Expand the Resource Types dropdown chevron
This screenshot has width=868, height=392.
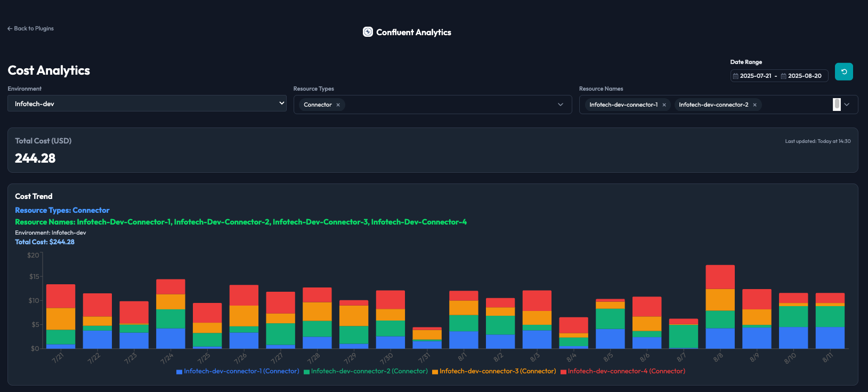coord(561,105)
